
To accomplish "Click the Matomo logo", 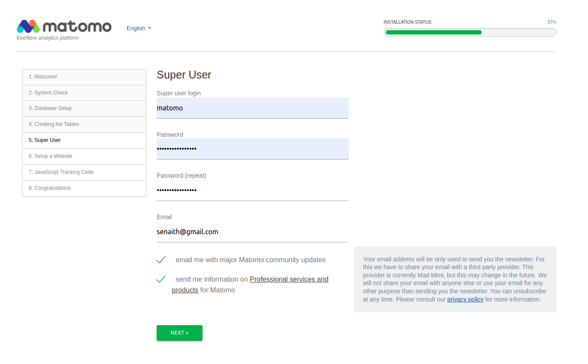I will 63,27.
